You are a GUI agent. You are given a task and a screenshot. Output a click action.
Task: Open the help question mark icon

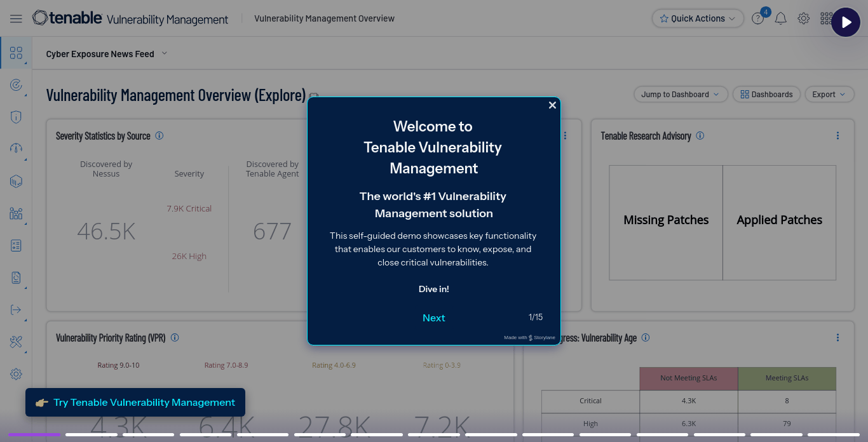pyautogui.click(x=757, y=18)
